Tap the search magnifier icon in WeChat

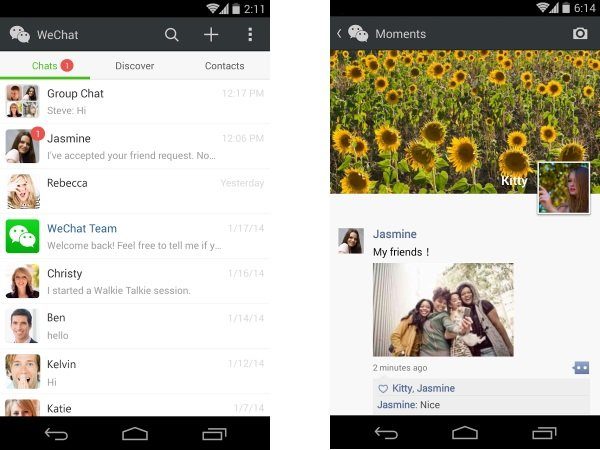coord(171,35)
